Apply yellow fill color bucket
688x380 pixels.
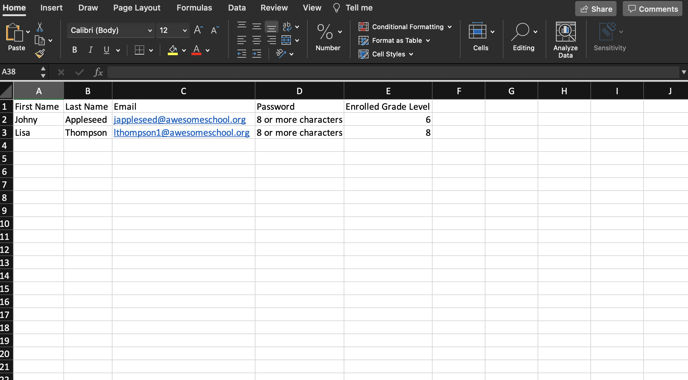173,50
